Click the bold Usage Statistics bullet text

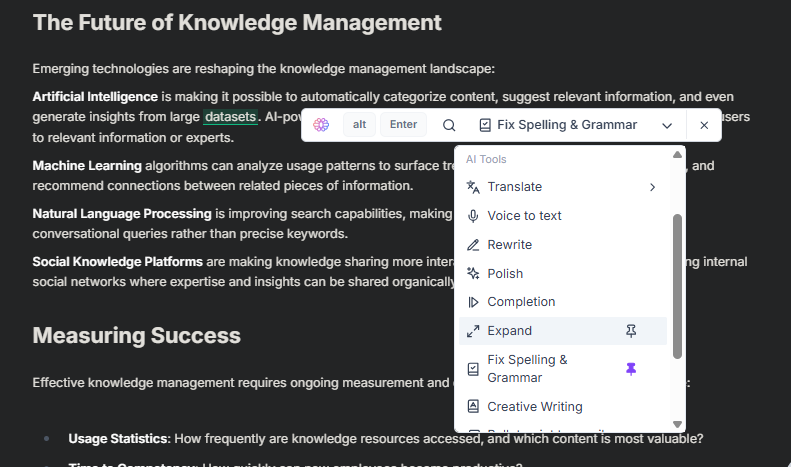118,439
